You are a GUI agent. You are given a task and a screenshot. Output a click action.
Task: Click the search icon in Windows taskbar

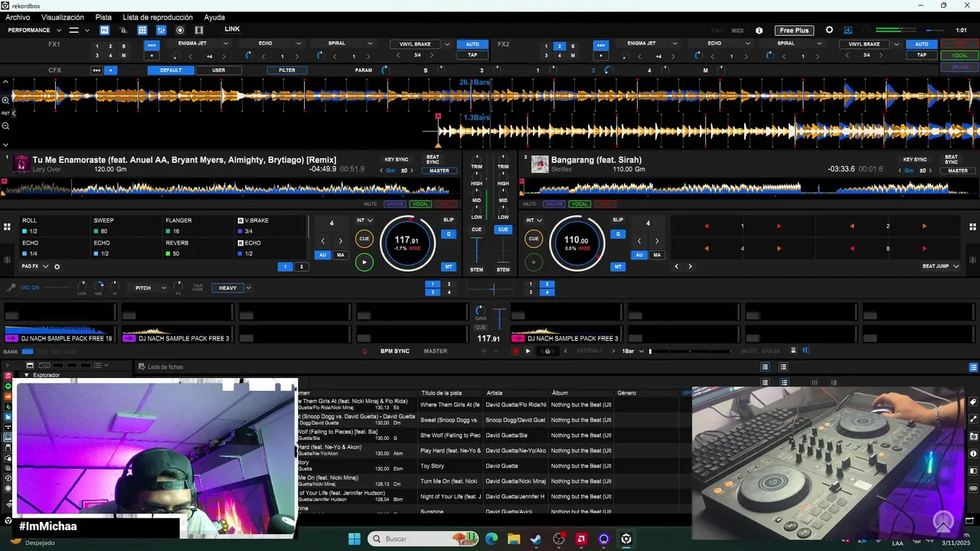coord(377,539)
